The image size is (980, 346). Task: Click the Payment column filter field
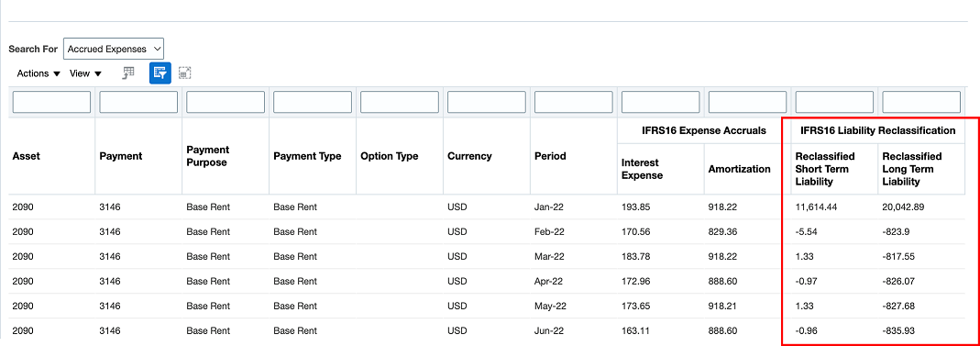point(138,102)
